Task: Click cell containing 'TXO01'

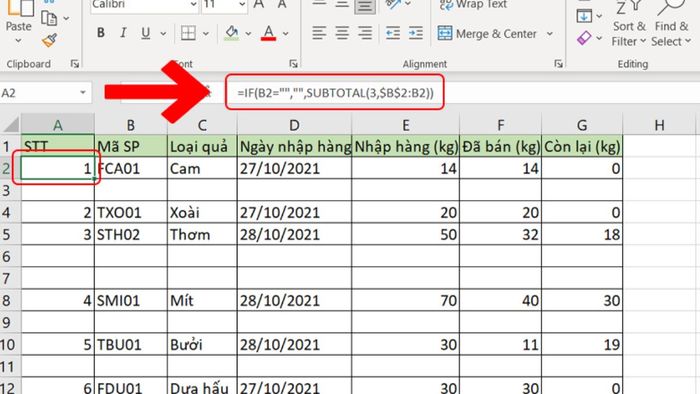Action: point(131,212)
